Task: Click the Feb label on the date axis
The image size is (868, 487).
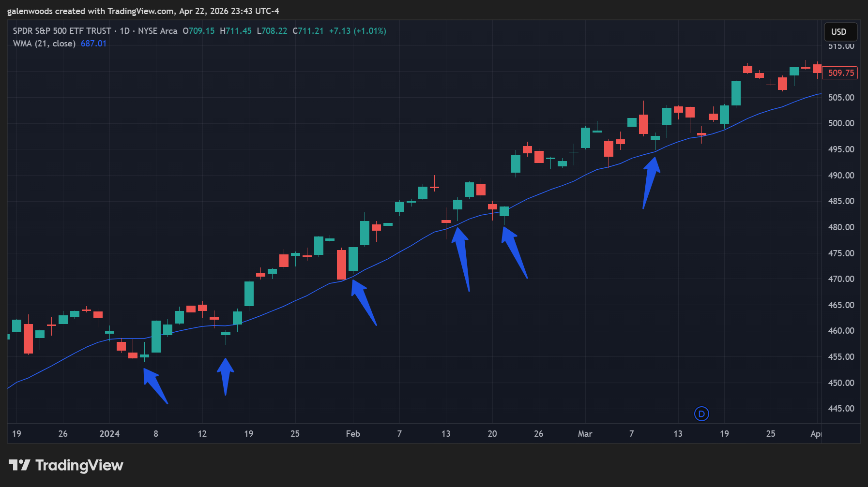Action: point(353,434)
